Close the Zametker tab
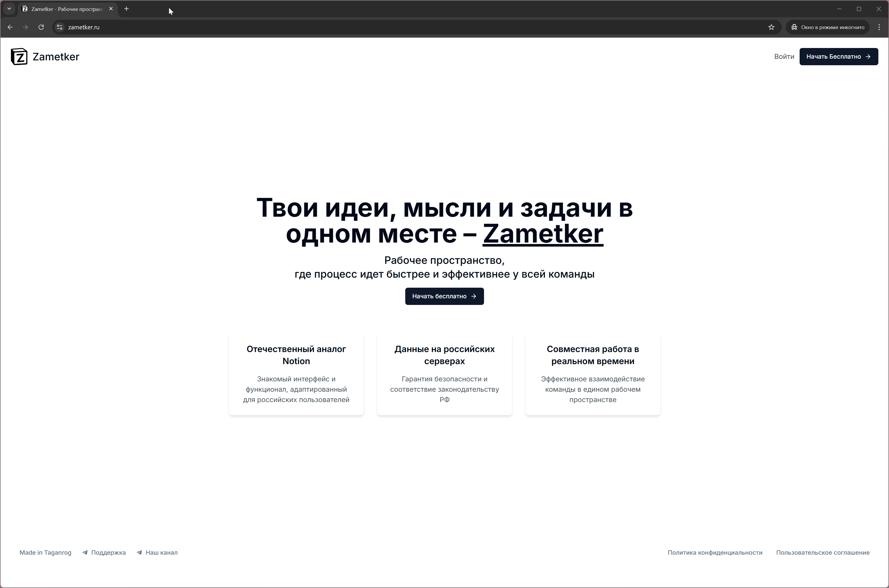889x588 pixels. (x=111, y=9)
